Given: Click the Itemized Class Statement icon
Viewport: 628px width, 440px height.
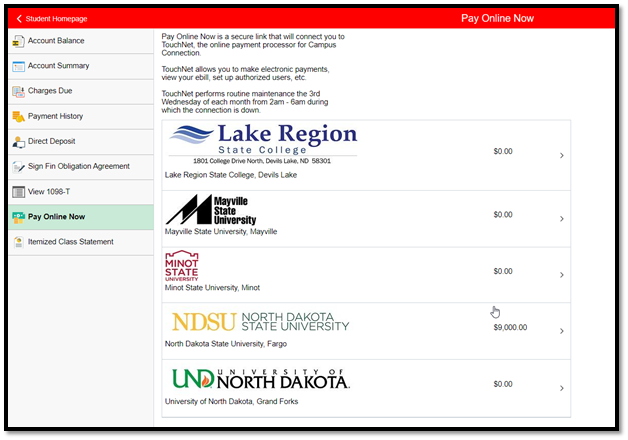Looking at the screenshot, I should (18, 242).
